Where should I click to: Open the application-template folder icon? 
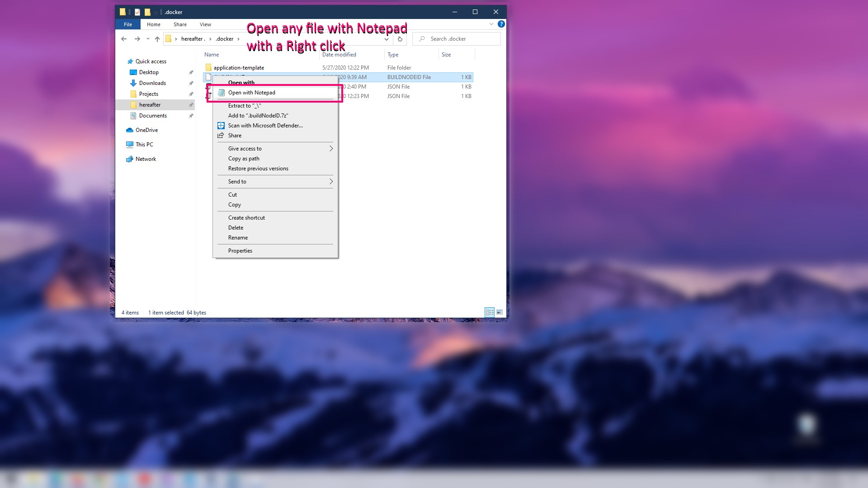point(208,67)
